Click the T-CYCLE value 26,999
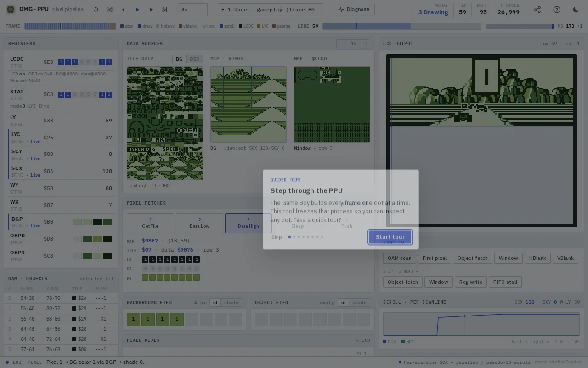The height and width of the screenshot is (368, 588). pos(509,12)
